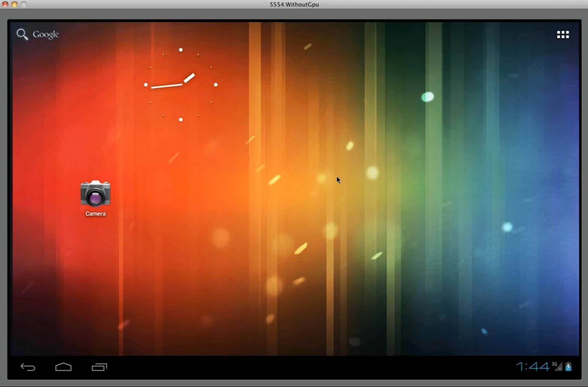Image resolution: width=588 pixels, height=387 pixels.
Task: Click the Google search bar text
Action: coord(46,34)
